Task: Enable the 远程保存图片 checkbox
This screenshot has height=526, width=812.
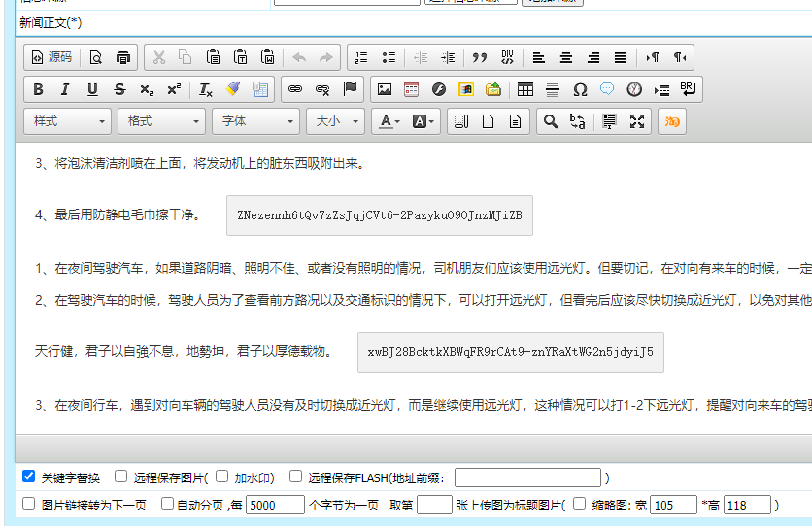Action: [121, 477]
